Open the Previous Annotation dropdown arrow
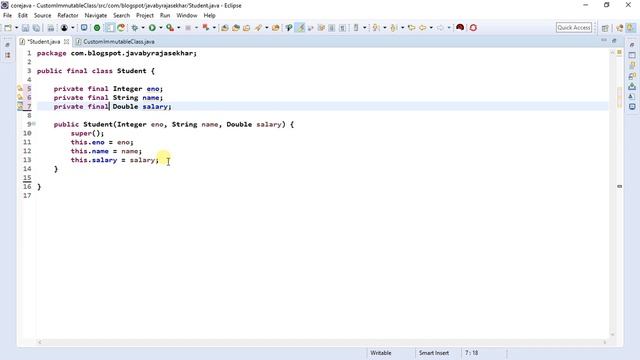 (x=402, y=28)
